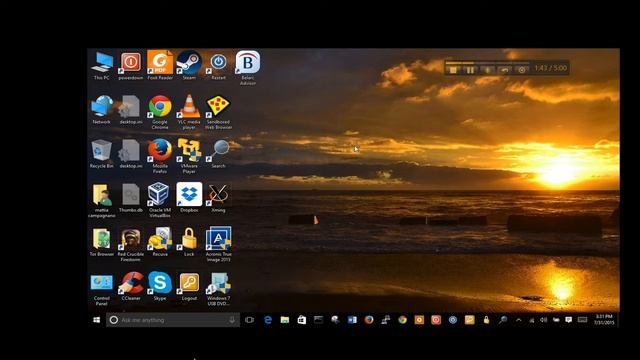
Task: Open Microsoft Word from the taskbar
Action: coord(352,320)
